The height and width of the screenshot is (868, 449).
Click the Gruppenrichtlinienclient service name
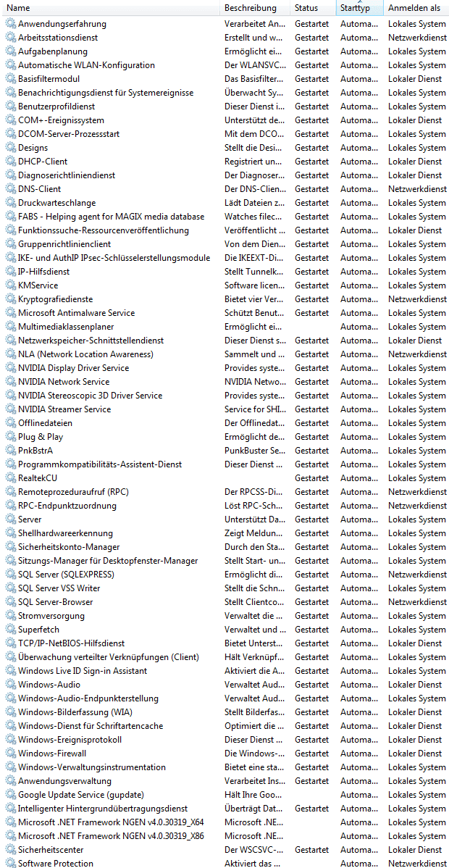point(64,244)
